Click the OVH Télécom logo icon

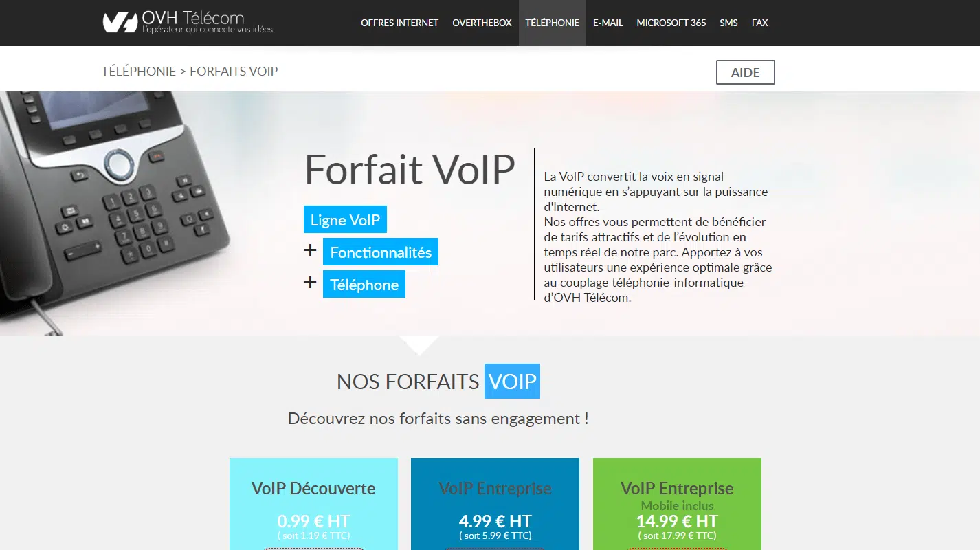tap(120, 23)
